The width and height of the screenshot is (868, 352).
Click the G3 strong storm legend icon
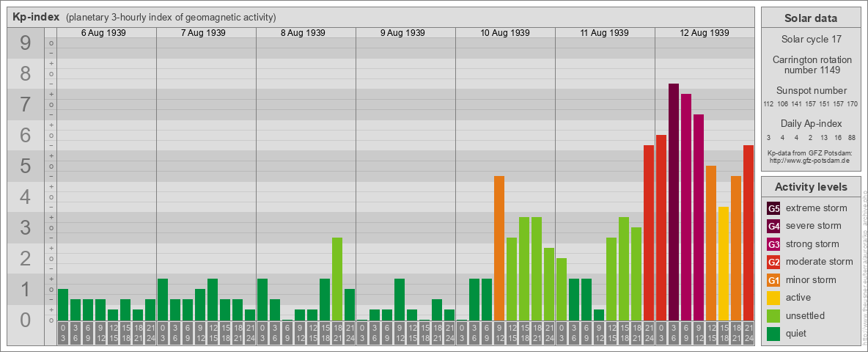pos(773,244)
